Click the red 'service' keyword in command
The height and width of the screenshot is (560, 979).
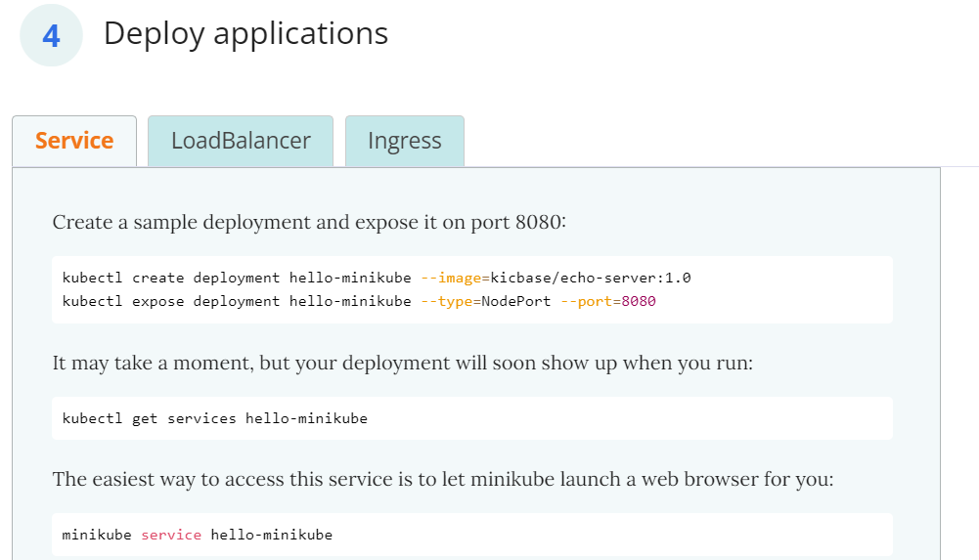coord(171,535)
